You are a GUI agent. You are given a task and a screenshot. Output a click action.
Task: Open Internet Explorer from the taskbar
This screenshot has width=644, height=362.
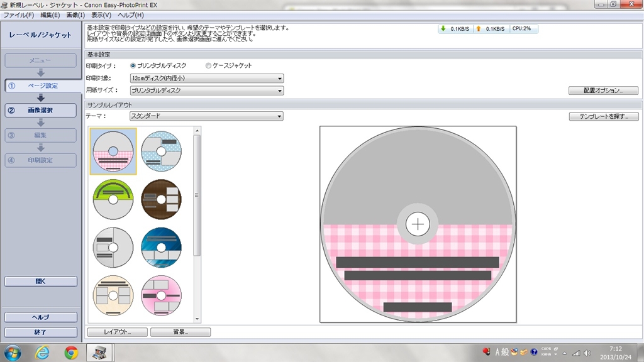pos(43,353)
